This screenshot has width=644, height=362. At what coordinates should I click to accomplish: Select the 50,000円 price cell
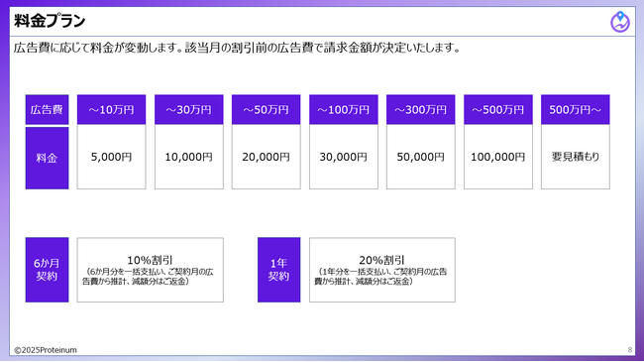tap(420, 157)
